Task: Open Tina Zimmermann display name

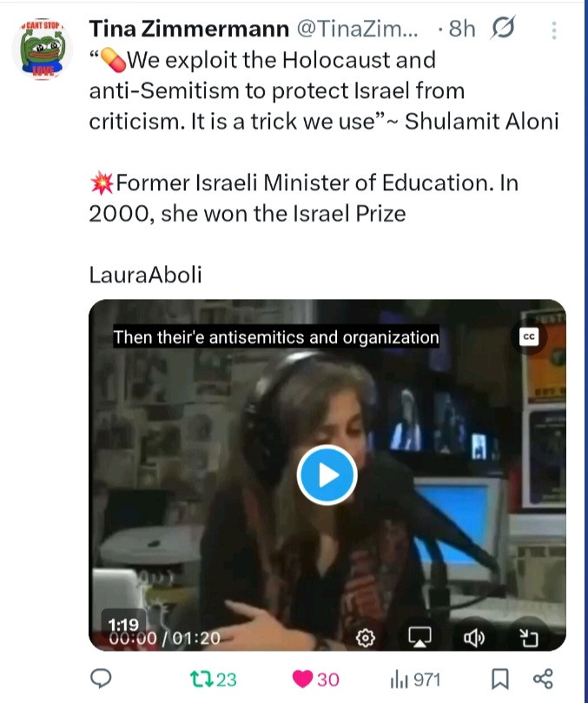Action: coord(189,29)
